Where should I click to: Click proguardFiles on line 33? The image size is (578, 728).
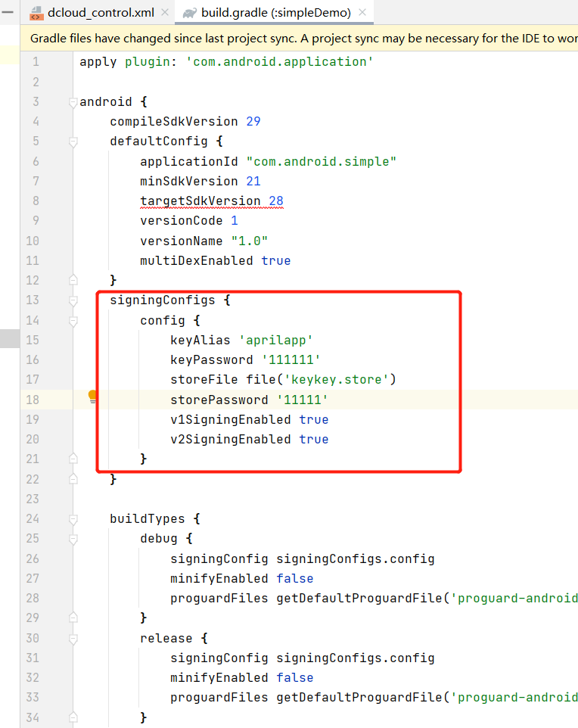pyautogui.click(x=219, y=698)
